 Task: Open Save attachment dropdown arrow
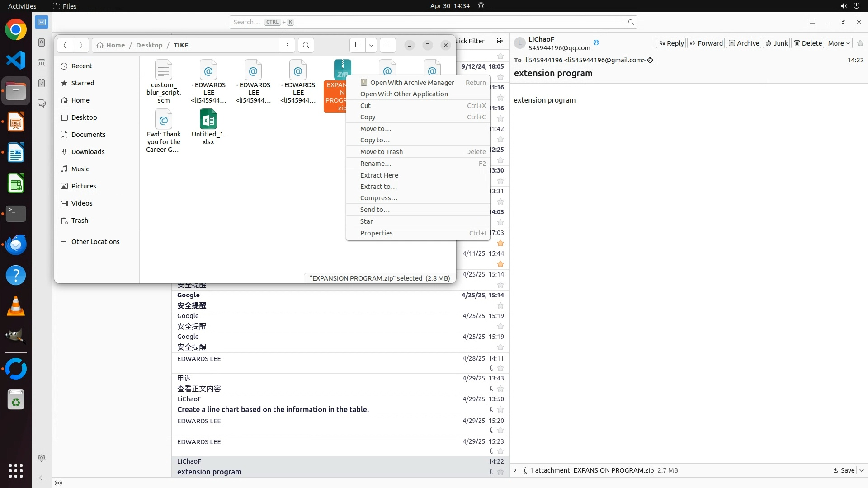tap(862, 470)
